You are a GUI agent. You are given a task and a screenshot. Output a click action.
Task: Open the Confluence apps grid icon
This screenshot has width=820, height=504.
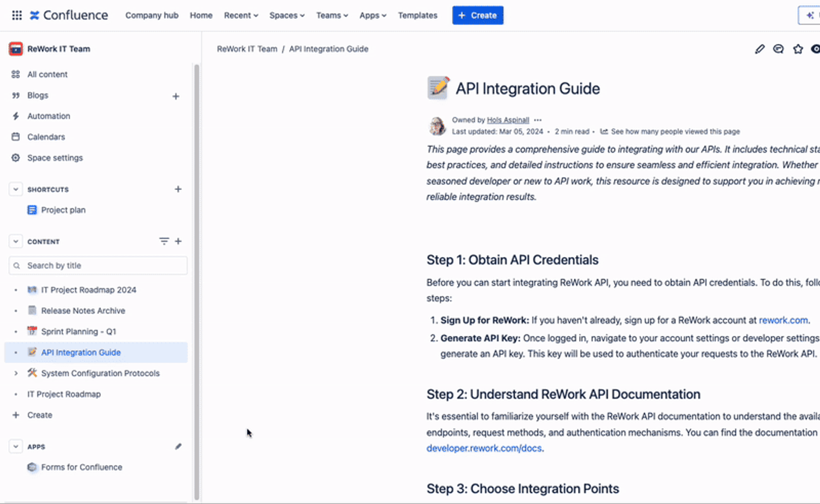[16, 15]
